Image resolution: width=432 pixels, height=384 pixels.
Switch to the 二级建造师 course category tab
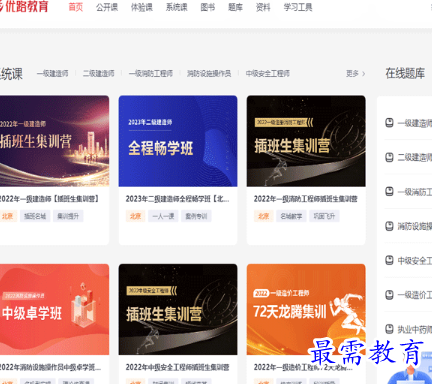pyautogui.click(x=99, y=73)
